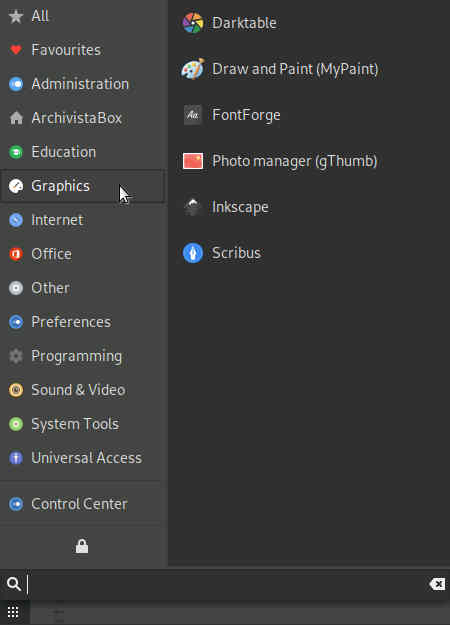
Task: Open the Darktable application icon
Action: point(193,23)
